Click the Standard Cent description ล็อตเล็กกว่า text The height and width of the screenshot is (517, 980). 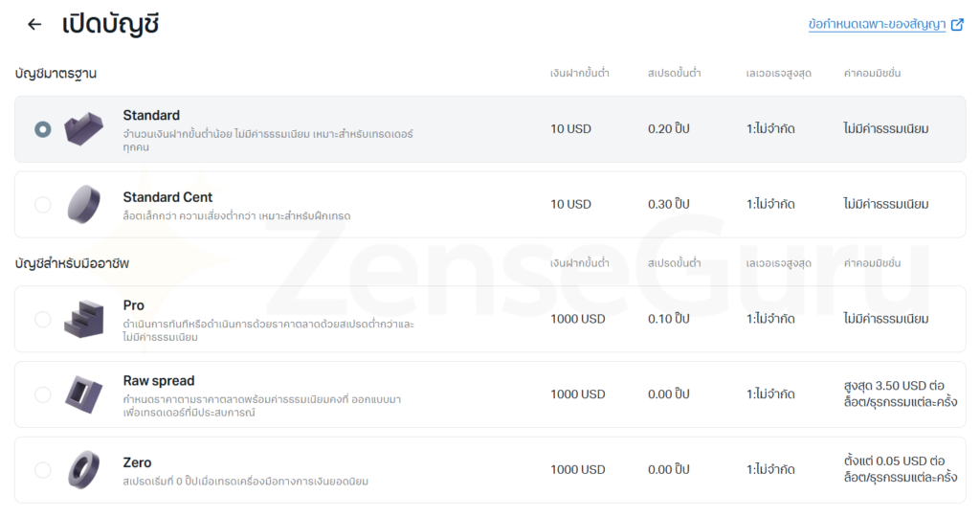coord(237,215)
